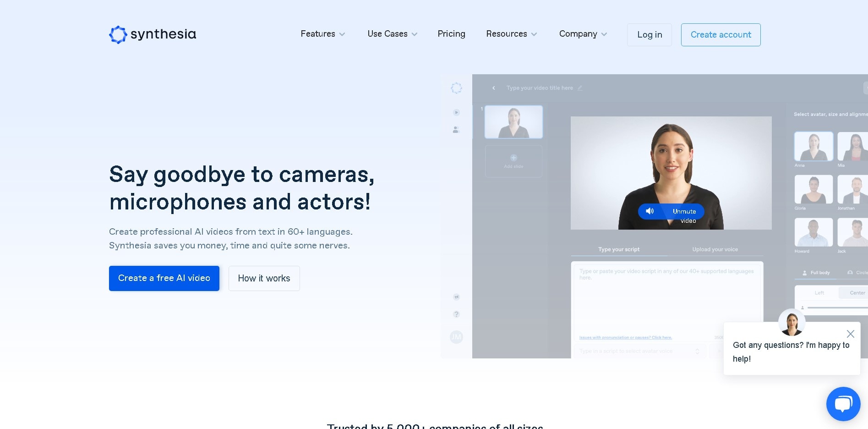The image size is (868, 429).
Task: Expand the Resources menu
Action: [511, 34]
